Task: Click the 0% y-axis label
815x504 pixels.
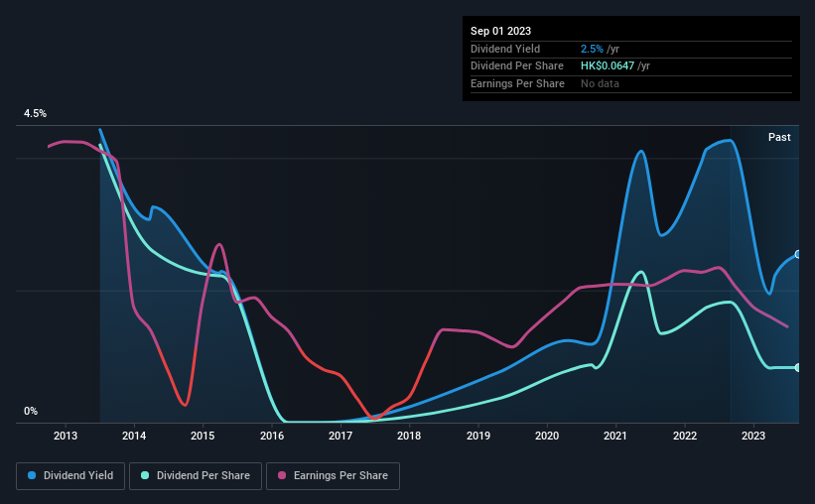Action: coord(31,412)
